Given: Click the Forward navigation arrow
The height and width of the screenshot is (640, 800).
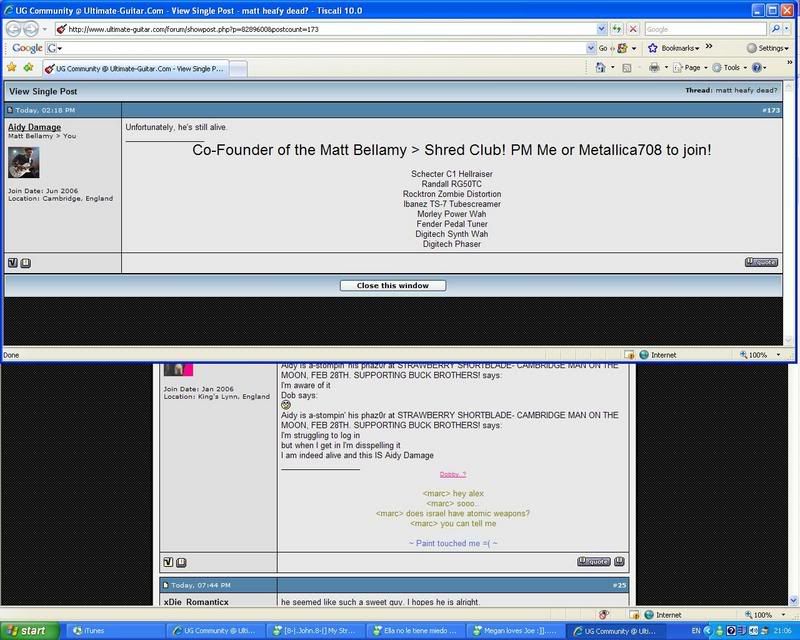Looking at the screenshot, I should pyautogui.click(x=31, y=29).
